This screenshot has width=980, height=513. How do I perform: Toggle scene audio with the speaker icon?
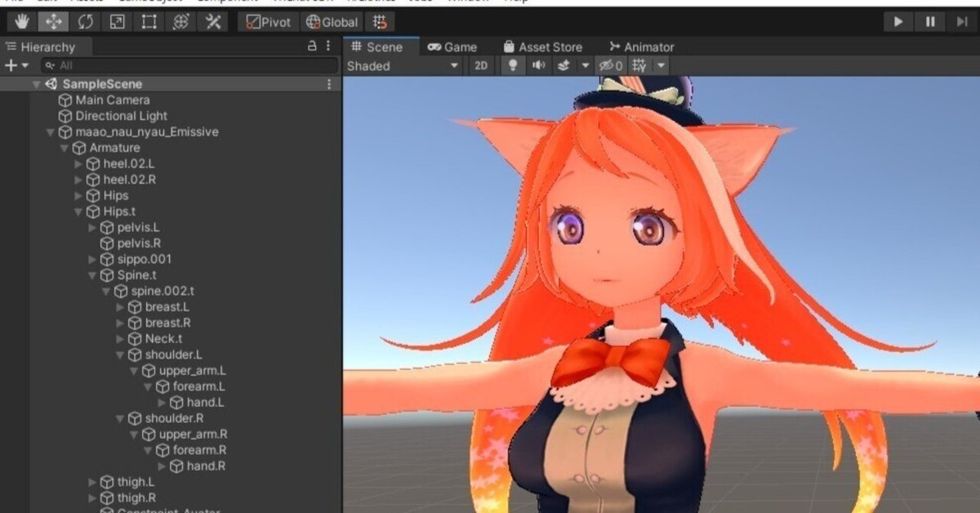click(538, 66)
